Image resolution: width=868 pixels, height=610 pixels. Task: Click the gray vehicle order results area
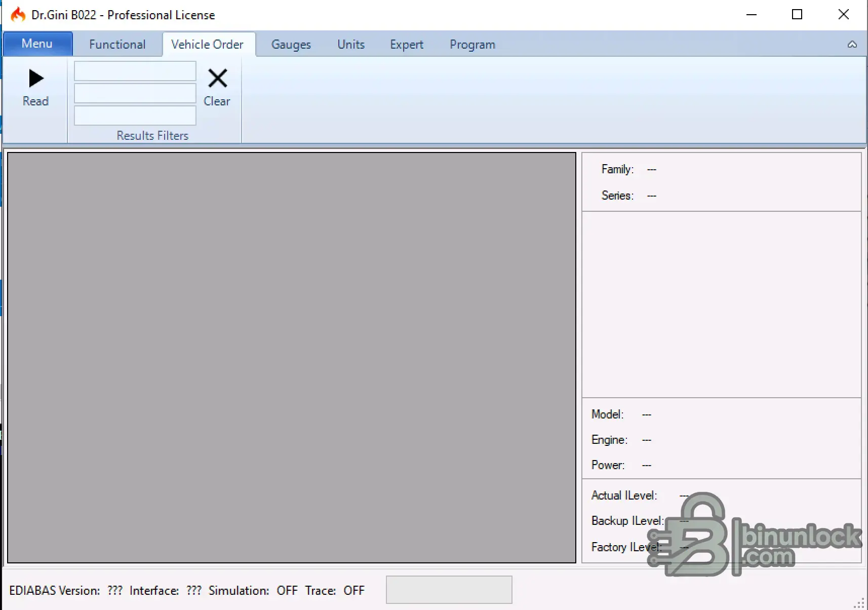click(x=292, y=358)
